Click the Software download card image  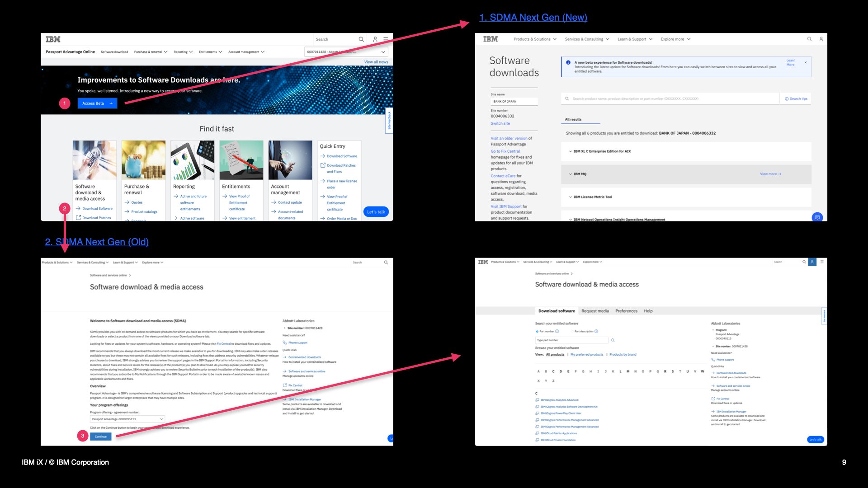94,160
